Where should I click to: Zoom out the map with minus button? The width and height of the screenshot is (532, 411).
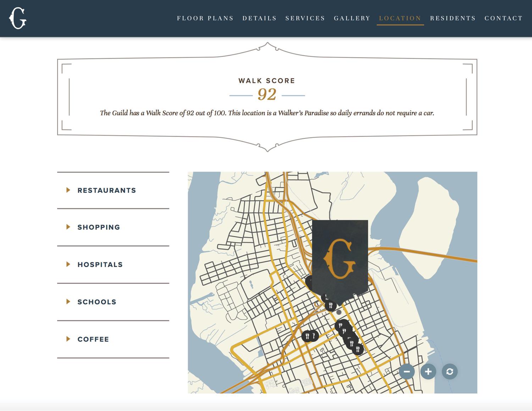click(x=406, y=372)
